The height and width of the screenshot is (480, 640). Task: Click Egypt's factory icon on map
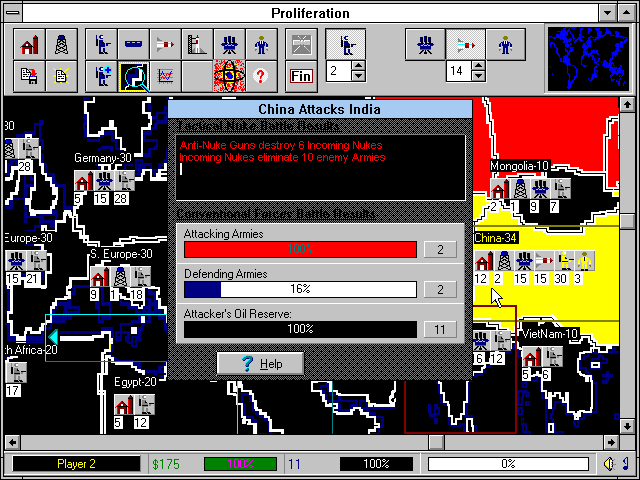click(x=124, y=404)
